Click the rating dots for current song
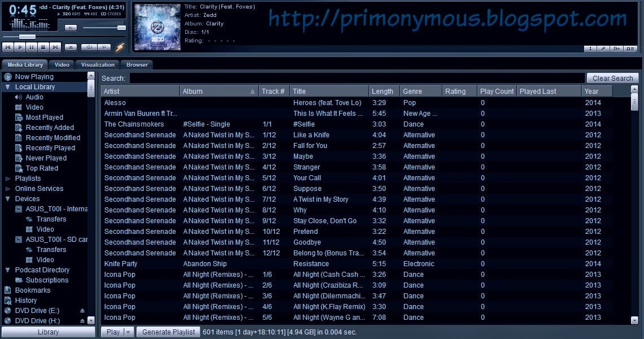The width and height of the screenshot is (644, 339). [x=222, y=41]
